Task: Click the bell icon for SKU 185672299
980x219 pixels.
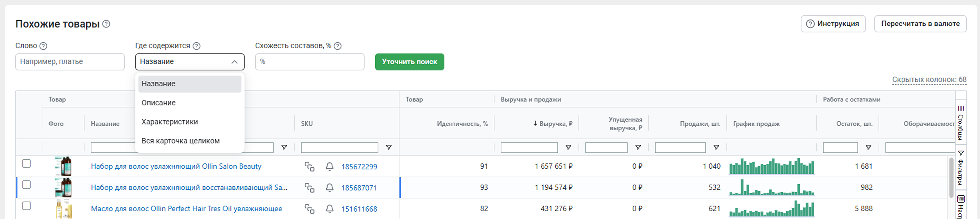Action: [329, 166]
